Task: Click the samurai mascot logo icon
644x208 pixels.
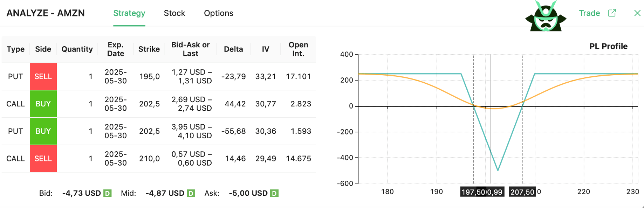Action: pyautogui.click(x=546, y=16)
